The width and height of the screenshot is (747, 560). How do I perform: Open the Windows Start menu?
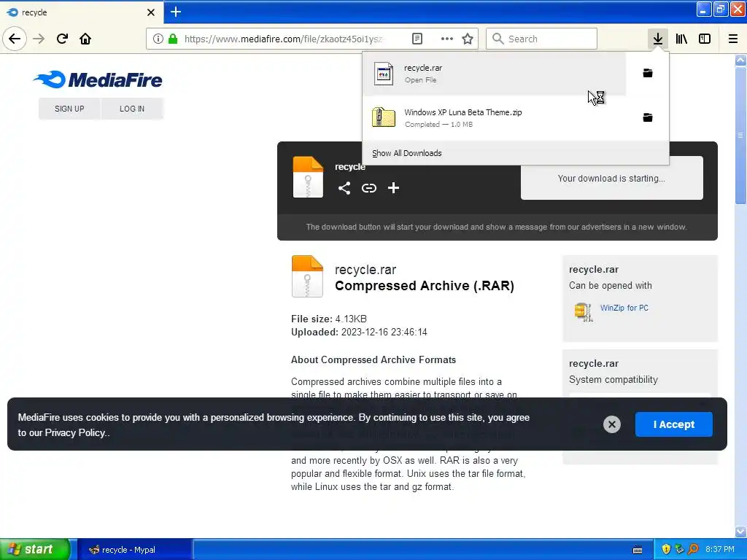[x=34, y=549]
